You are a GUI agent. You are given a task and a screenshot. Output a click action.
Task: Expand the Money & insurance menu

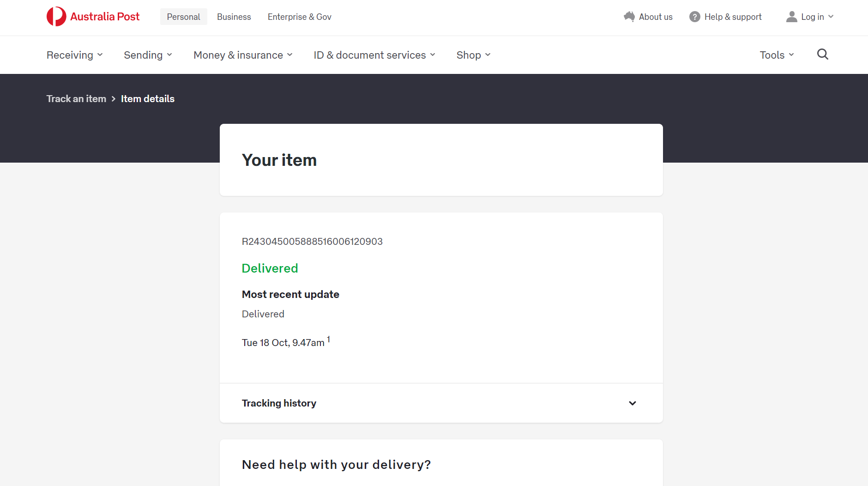[243, 55]
